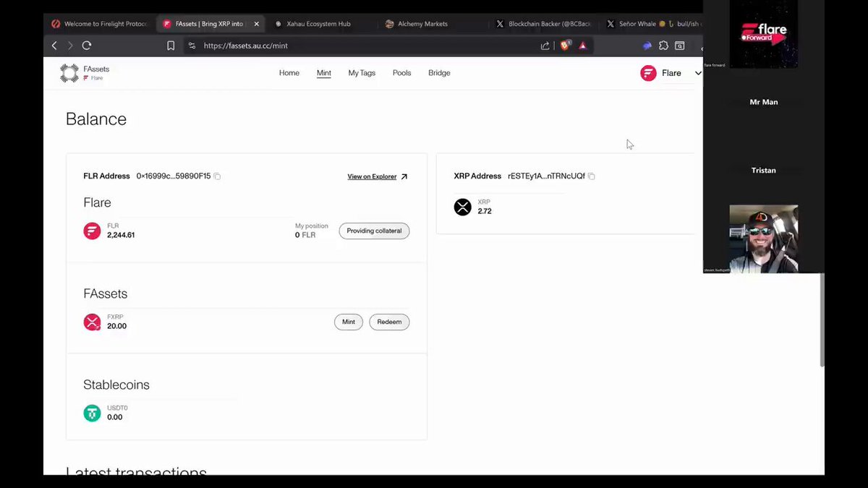Bookmark this page with the bookmark icon

(171, 46)
